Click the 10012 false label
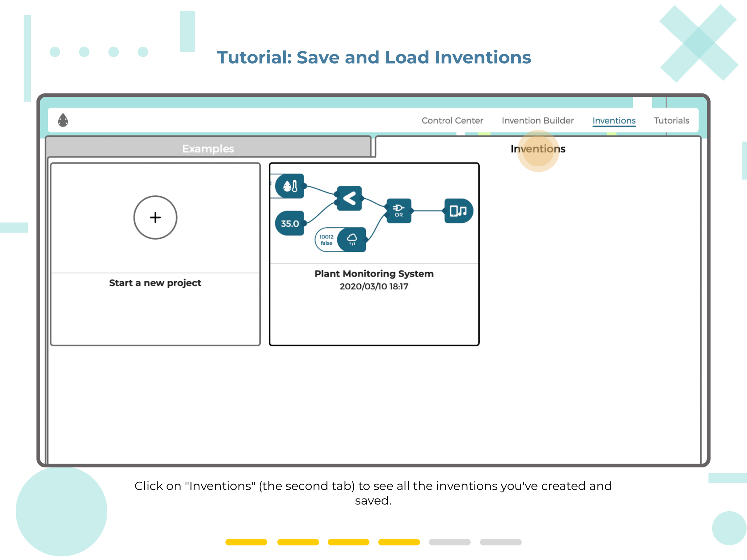Image resolution: width=747 pixels, height=560 pixels. (326, 240)
